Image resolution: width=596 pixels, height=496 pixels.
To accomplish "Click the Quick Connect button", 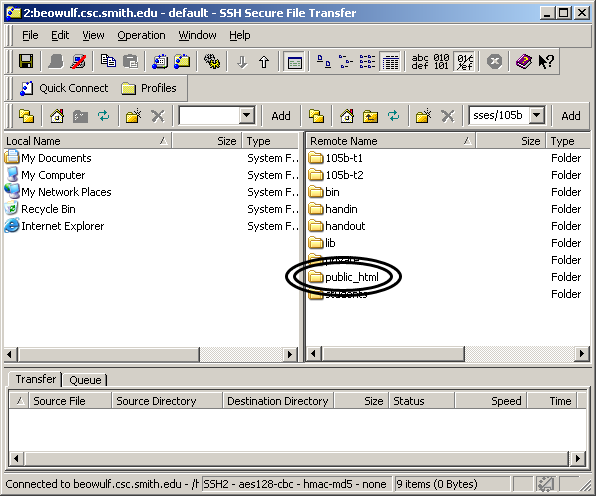I will 64,88.
